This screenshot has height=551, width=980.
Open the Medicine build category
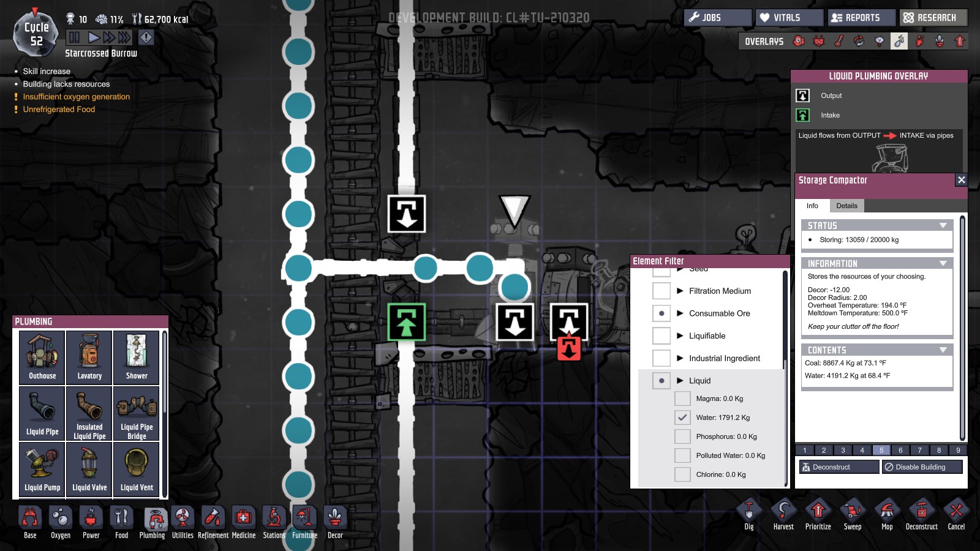(244, 522)
